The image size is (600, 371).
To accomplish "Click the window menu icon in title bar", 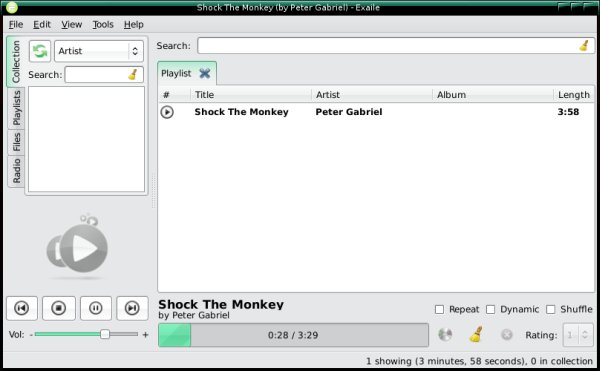I will [x=11, y=7].
